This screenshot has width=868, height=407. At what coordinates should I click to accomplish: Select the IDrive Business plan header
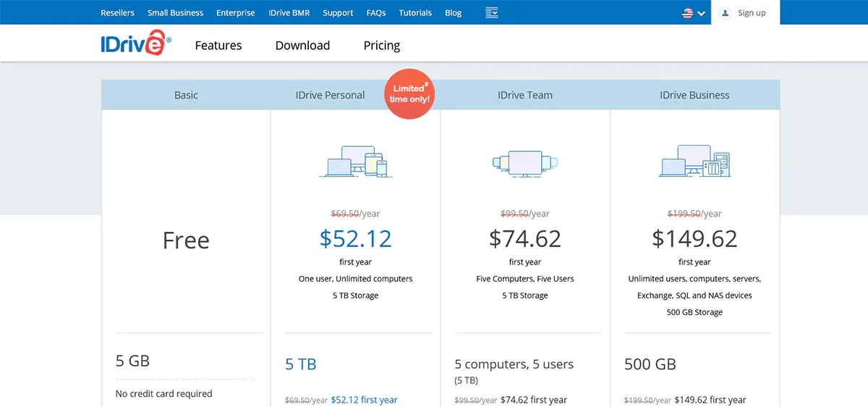click(x=694, y=95)
